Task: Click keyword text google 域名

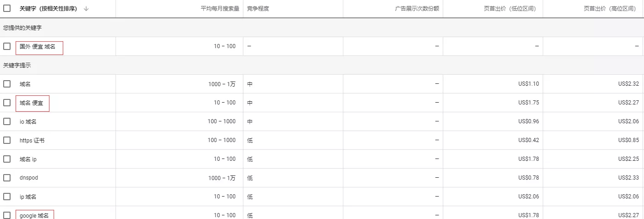Action: coord(34,215)
